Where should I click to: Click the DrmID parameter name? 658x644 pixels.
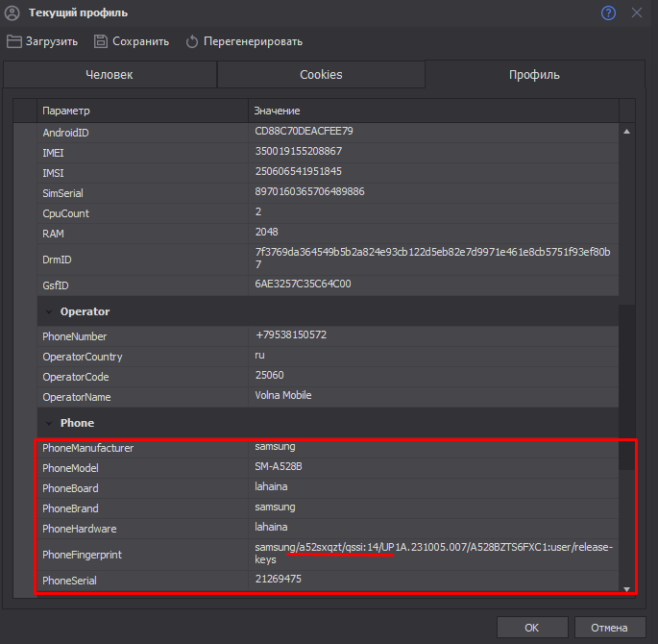tap(57, 260)
